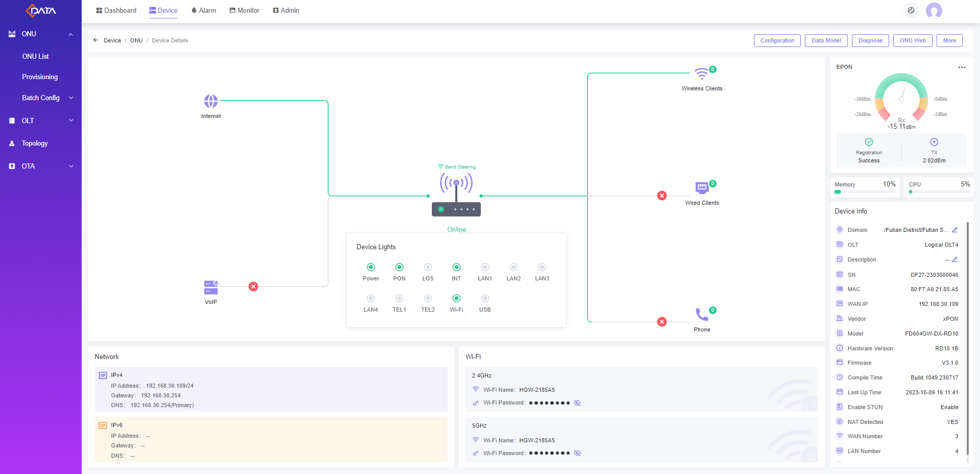The width and height of the screenshot is (980, 474).
Task: Click the Memory usage progress bar
Action: 865,192
